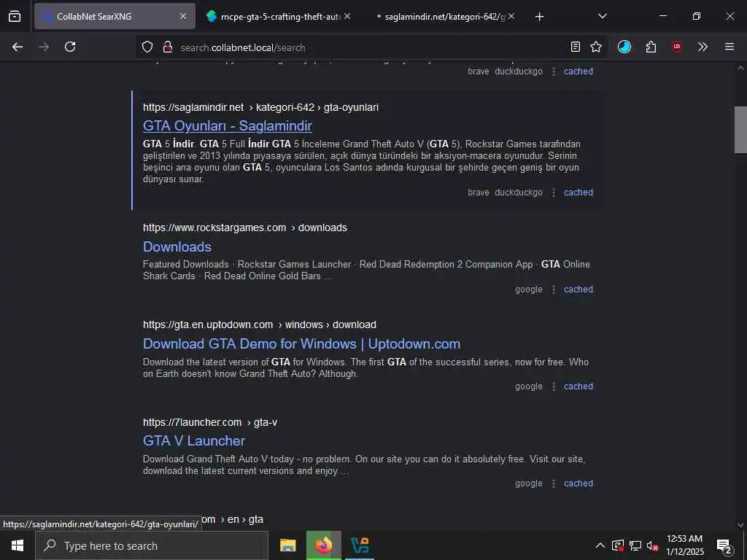Open the Rockstar Downloads result link
Screen dimensions: 747x560
click(177, 246)
